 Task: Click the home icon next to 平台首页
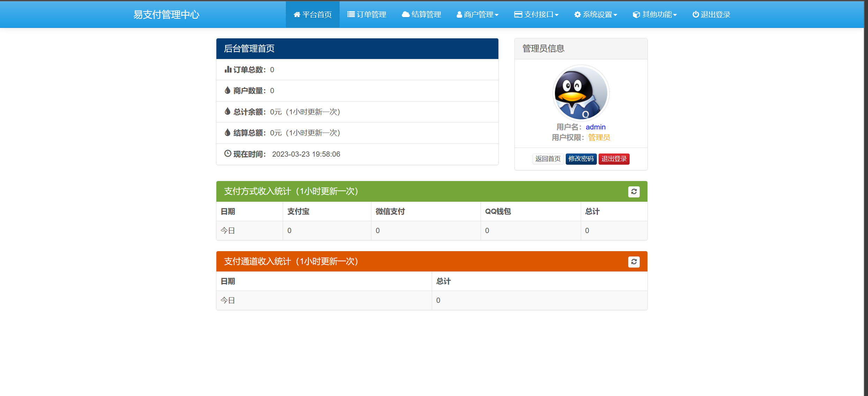297,14
